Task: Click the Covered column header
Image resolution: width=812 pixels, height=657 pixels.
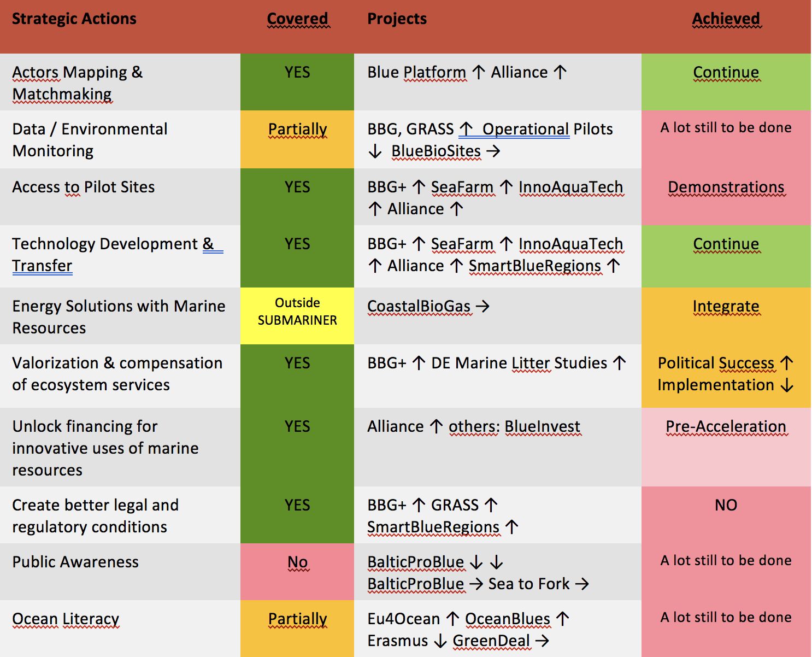Action: pos(297,19)
